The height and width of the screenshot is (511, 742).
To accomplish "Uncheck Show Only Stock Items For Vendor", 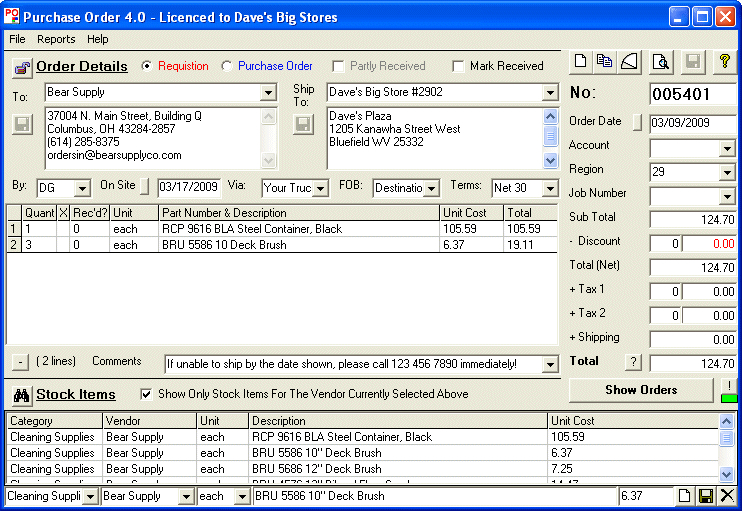I will 146,394.
